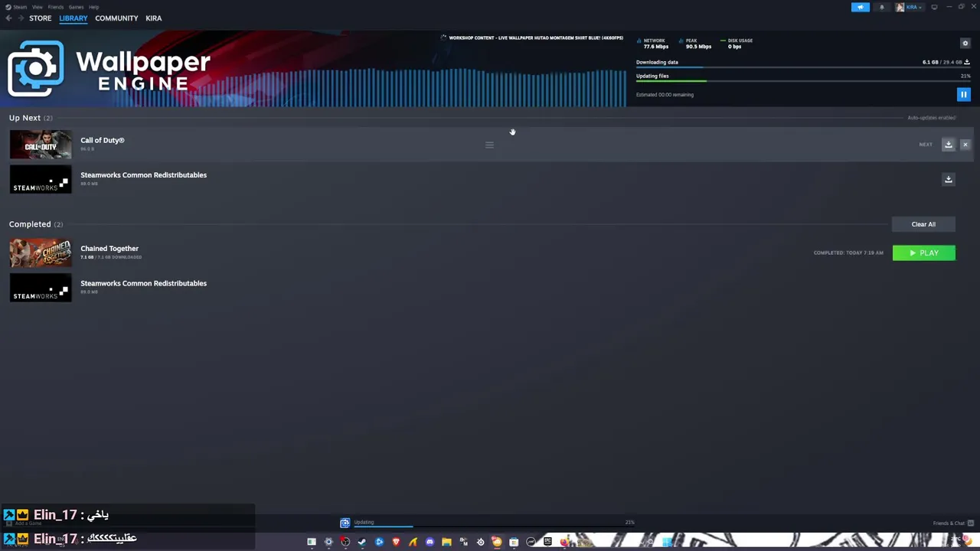Screen dimensions: 980x551
Task: Grab the Call of Duty reorder handle
Action: point(489,145)
